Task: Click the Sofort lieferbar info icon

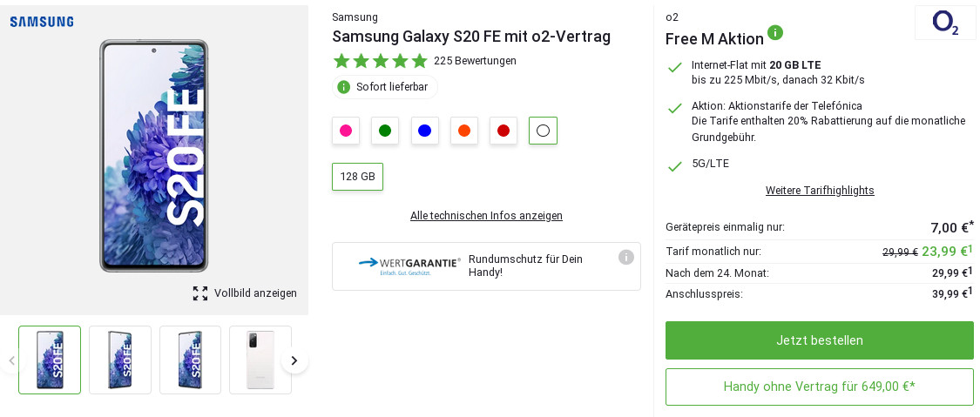Action: tap(344, 87)
